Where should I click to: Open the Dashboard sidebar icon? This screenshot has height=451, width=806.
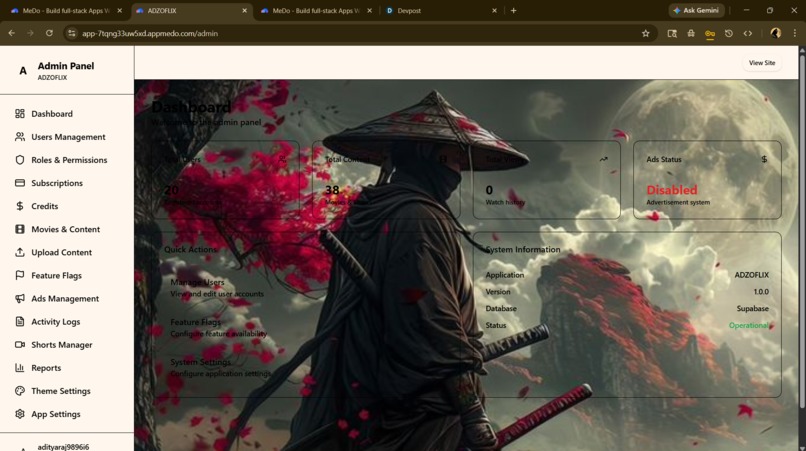pyautogui.click(x=20, y=114)
